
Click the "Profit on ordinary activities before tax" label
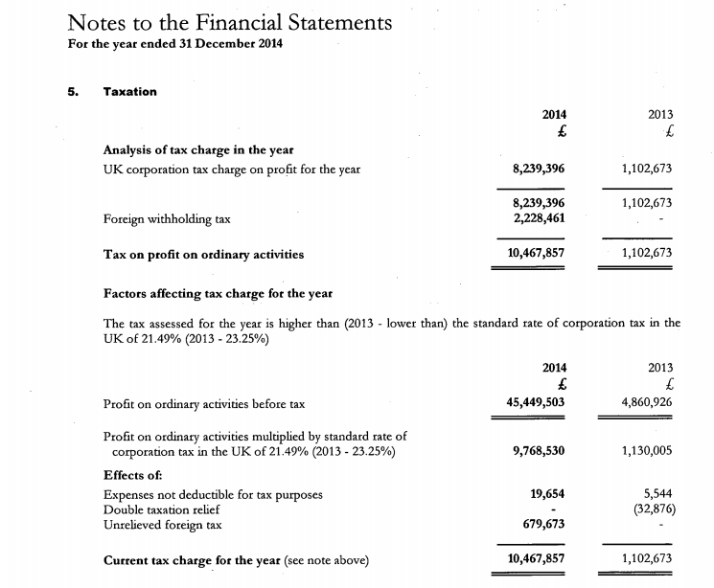(x=203, y=404)
